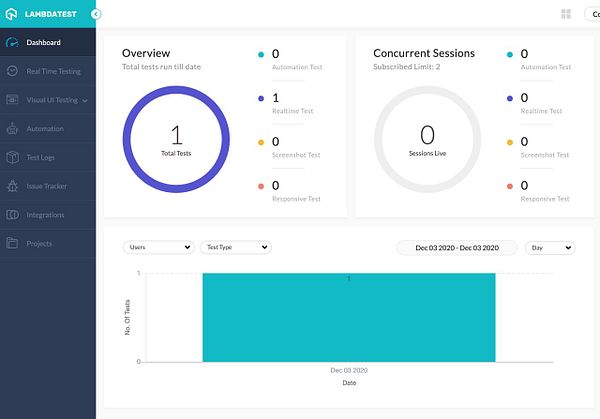Image resolution: width=600 pixels, height=419 pixels.
Task: Click Concurrent Sessions Responsive Test label
Action: tap(545, 199)
